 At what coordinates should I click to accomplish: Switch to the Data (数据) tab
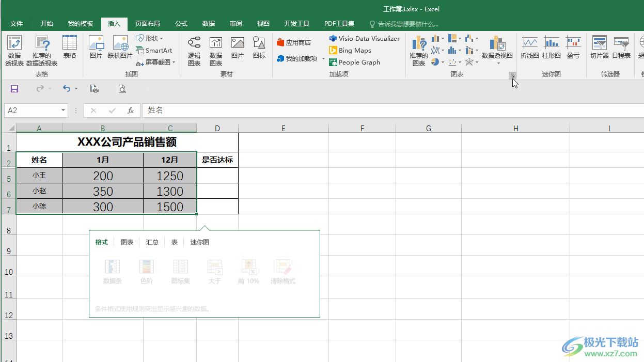click(209, 24)
